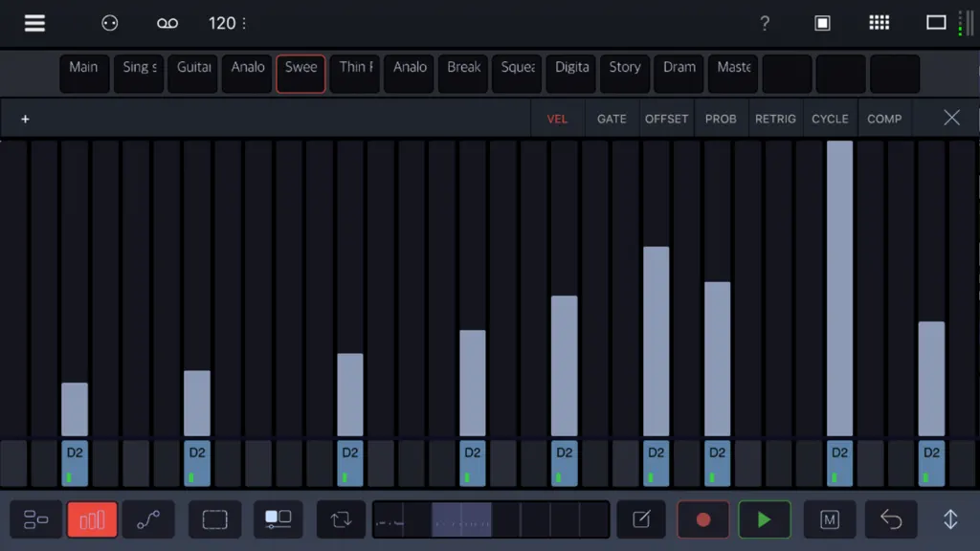The height and width of the screenshot is (551, 980).
Task: Select the Break track button
Action: 463,74
